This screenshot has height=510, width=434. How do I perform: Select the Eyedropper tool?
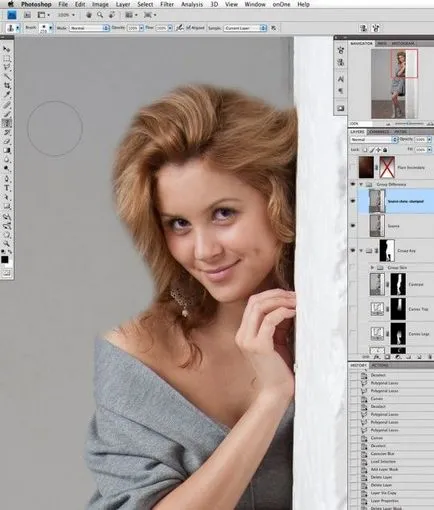pos(7,95)
